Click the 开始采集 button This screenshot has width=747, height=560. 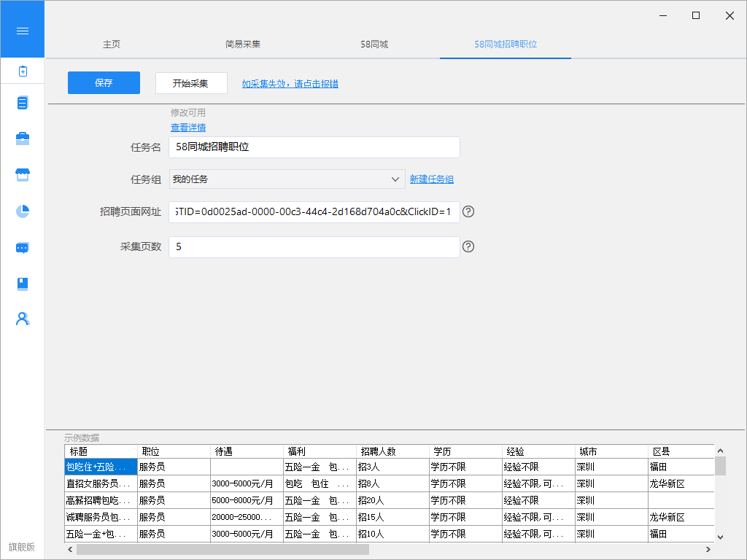tap(191, 83)
